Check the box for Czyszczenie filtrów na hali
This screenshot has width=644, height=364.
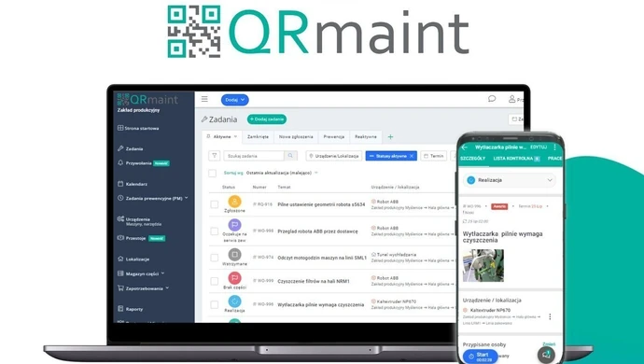(x=215, y=281)
